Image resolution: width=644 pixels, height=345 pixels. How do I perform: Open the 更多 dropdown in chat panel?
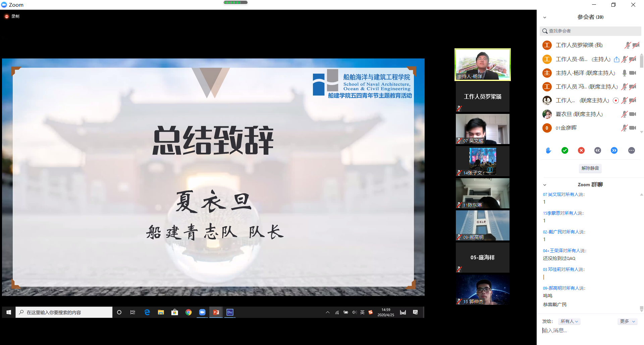tap(627, 321)
